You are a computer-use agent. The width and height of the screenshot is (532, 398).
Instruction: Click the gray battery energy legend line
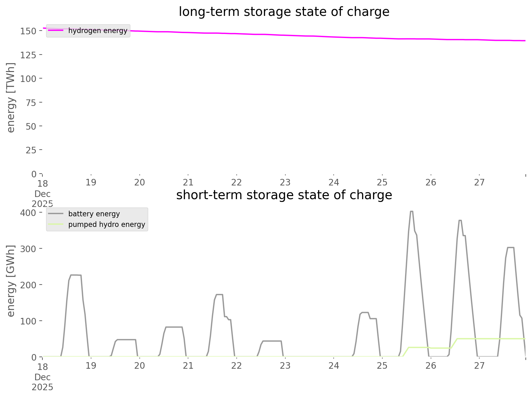tap(56, 214)
